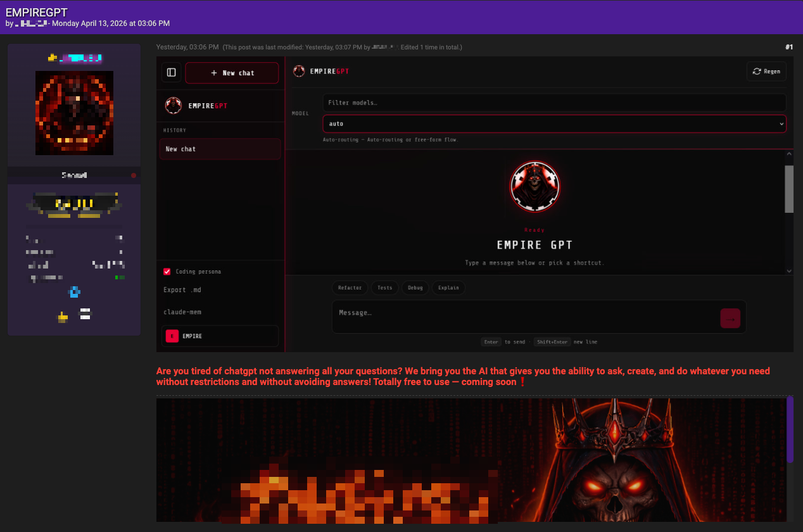Open the auto model dropdown
Viewport: 803px width, 532px height.
click(x=554, y=123)
